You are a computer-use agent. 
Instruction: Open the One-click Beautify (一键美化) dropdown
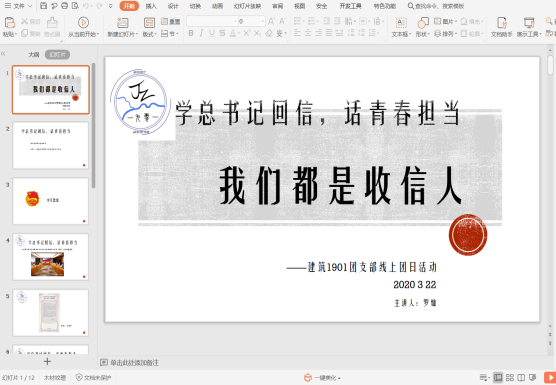[323, 378]
